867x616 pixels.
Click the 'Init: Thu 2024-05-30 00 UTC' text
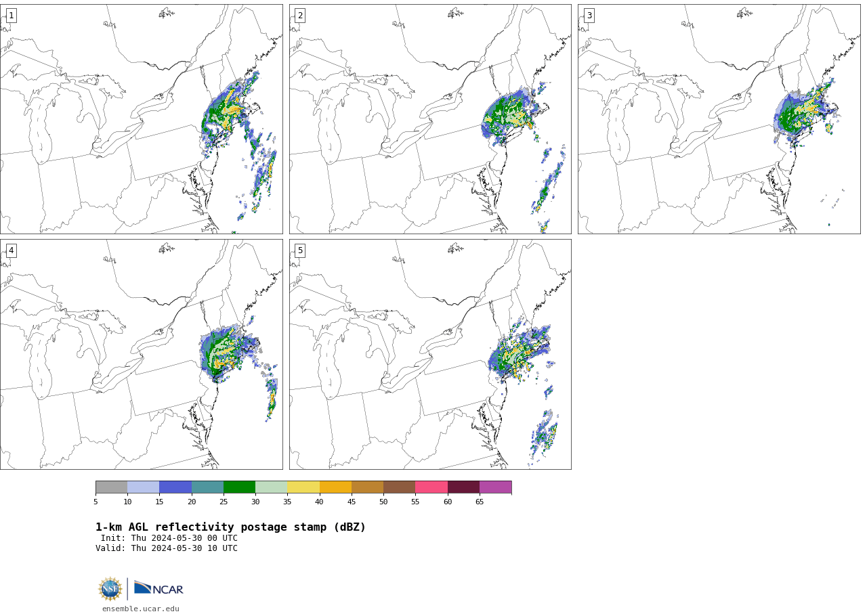pyautogui.click(x=169, y=538)
